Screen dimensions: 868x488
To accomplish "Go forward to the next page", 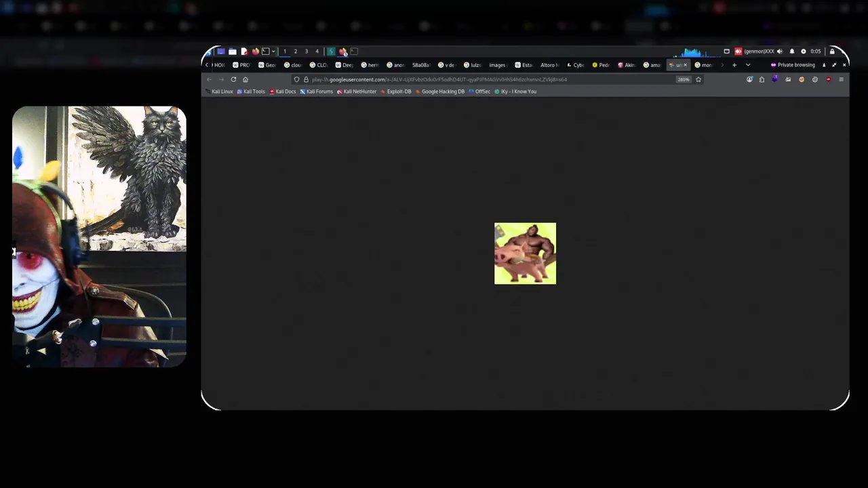I will pos(221,79).
